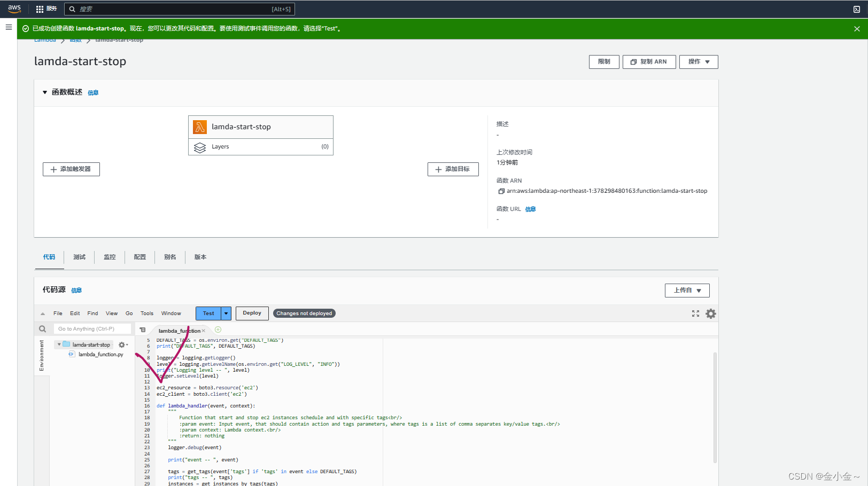
Task: Switch to the 版本 tab
Action: tap(200, 257)
